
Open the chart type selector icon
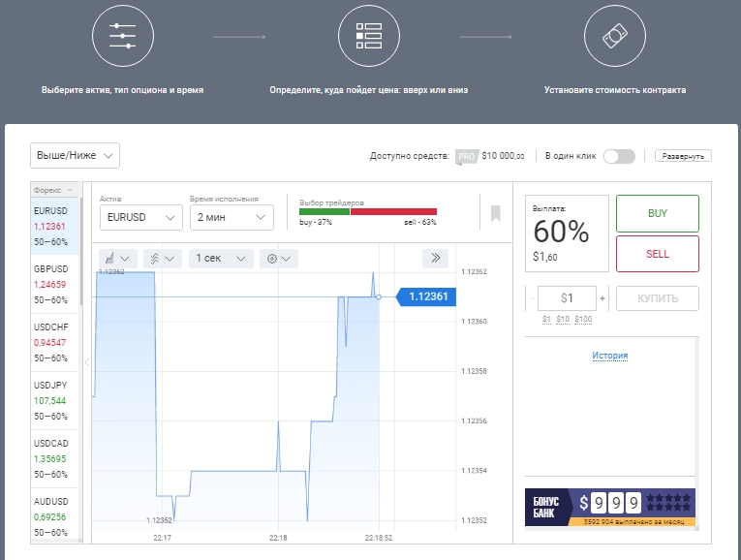tap(117, 259)
